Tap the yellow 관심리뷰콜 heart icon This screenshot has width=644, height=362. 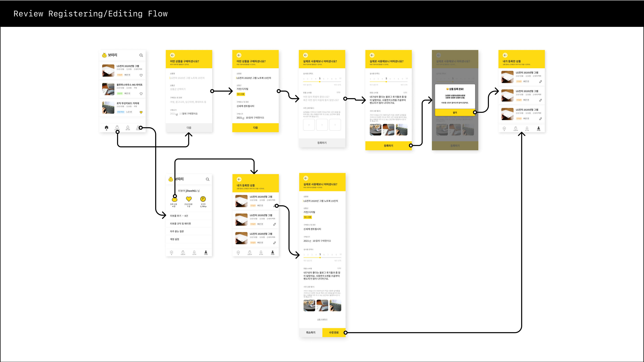tap(189, 199)
